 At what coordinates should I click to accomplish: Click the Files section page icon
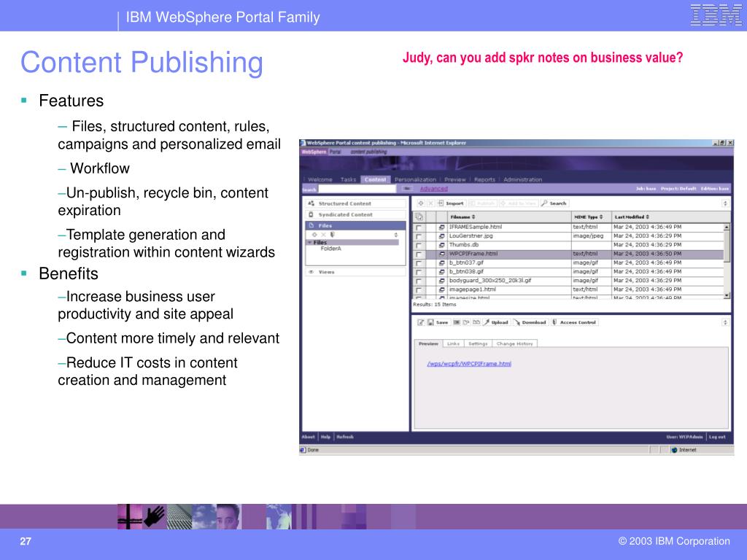point(311,225)
